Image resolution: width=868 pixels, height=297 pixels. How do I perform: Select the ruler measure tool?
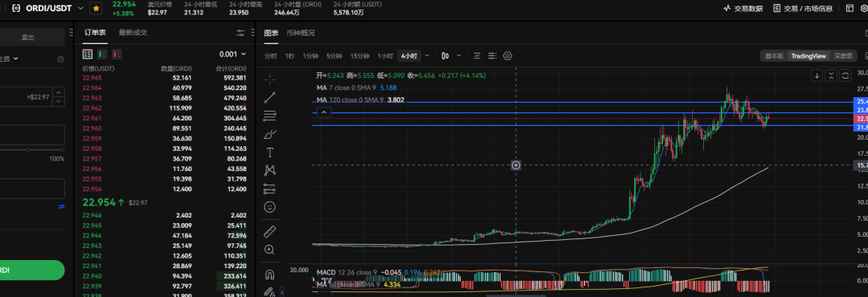(269, 231)
